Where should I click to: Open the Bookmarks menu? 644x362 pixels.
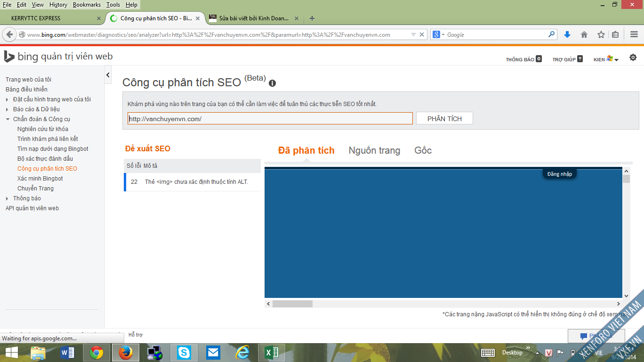tap(87, 5)
